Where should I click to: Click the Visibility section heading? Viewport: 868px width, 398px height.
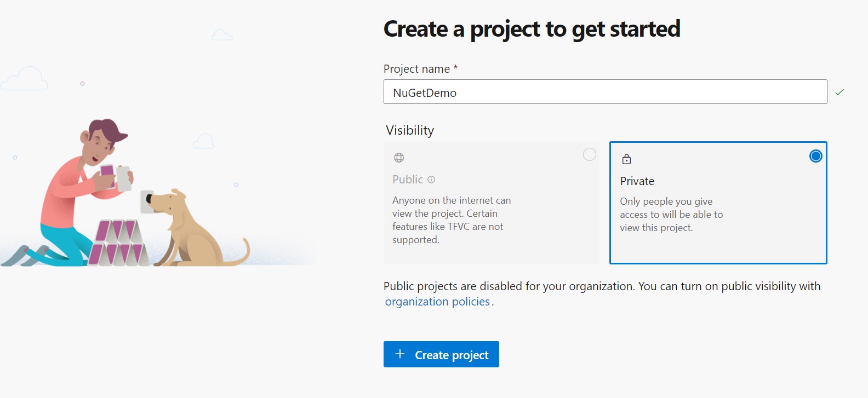click(x=411, y=130)
